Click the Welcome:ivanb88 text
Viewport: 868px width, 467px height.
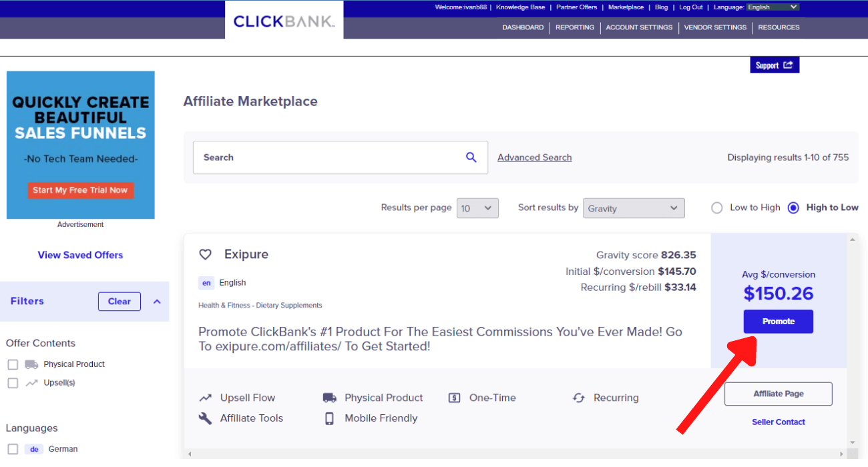[461, 7]
